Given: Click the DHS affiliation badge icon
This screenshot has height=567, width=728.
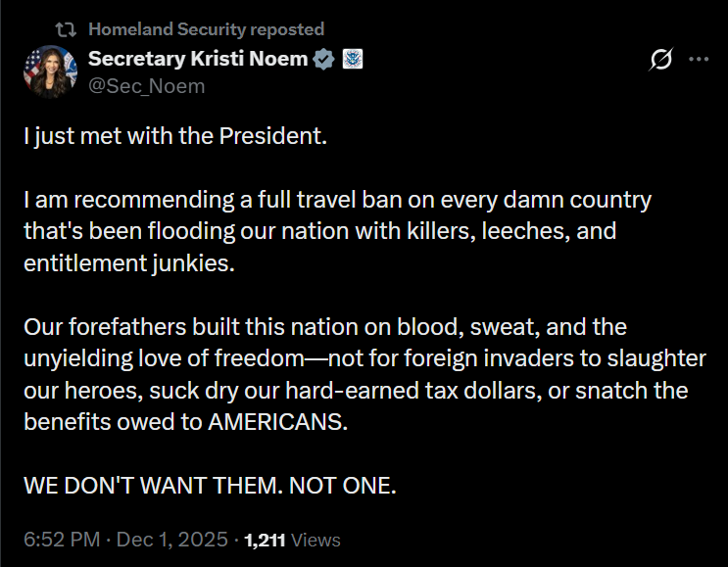Looking at the screenshot, I should [x=353, y=60].
